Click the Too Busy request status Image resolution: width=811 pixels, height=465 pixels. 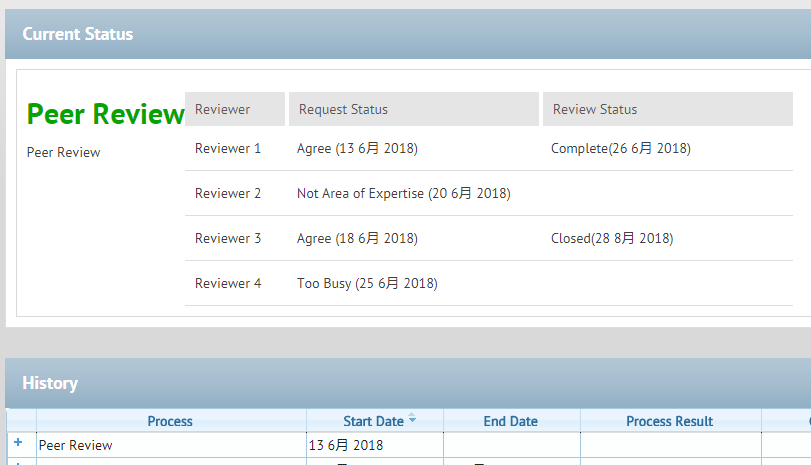pyautogui.click(x=367, y=283)
